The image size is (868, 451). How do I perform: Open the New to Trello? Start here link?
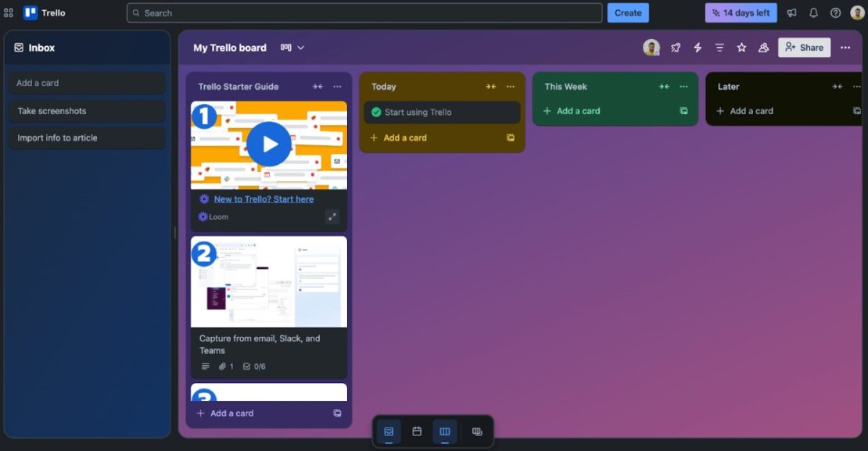pos(264,199)
